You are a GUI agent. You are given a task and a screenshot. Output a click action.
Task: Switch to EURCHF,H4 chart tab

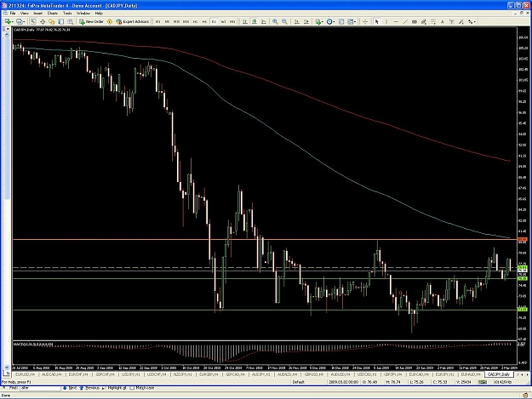[x=78, y=374]
